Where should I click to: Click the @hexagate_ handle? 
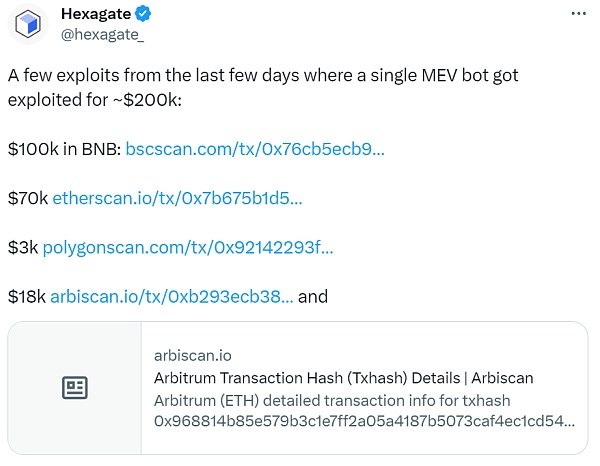pos(102,35)
